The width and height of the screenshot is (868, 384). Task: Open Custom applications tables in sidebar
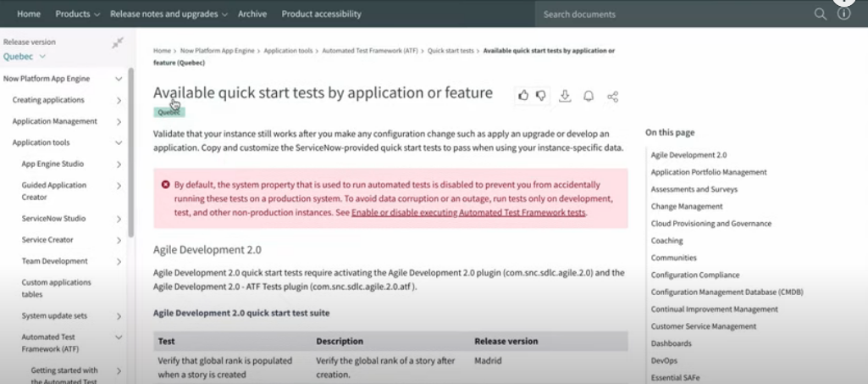tap(56, 288)
